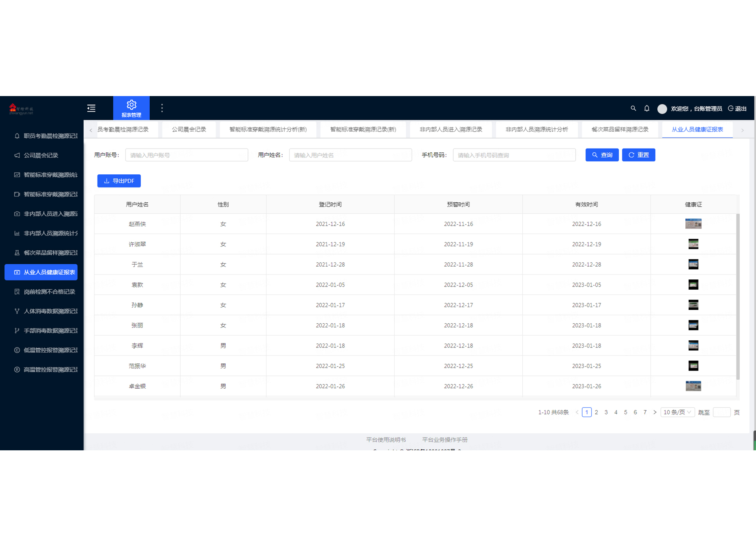
Task: Log out with 退出
Action: point(737,109)
